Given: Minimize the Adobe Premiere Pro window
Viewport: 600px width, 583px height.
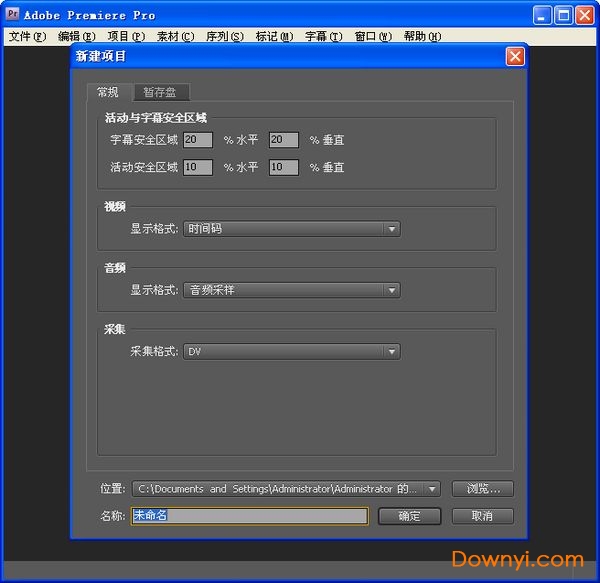Looking at the screenshot, I should (x=542, y=15).
